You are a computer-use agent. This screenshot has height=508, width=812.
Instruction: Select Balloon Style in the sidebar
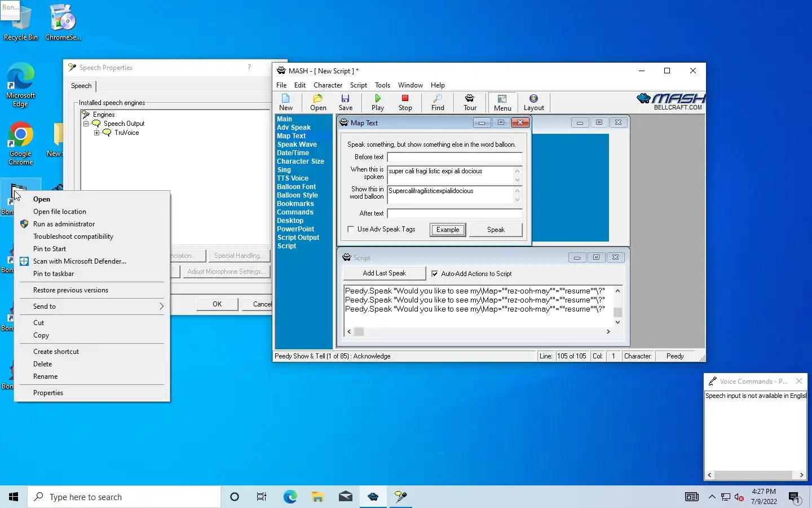(x=297, y=195)
